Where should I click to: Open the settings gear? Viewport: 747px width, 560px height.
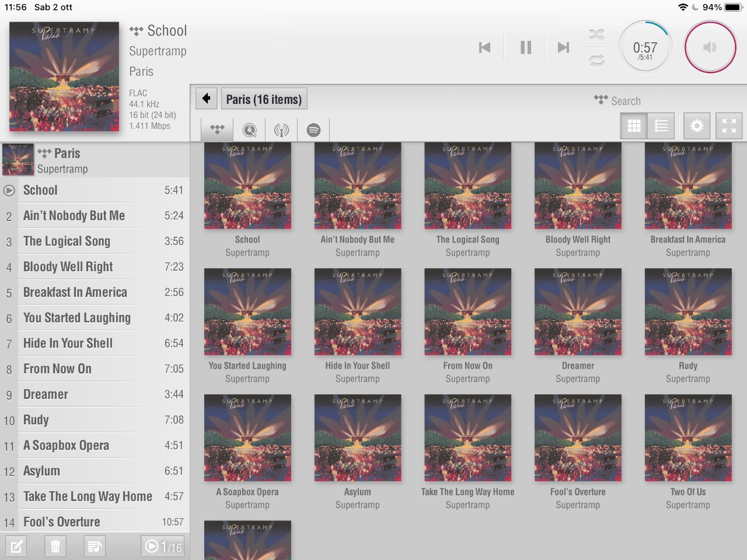click(697, 125)
